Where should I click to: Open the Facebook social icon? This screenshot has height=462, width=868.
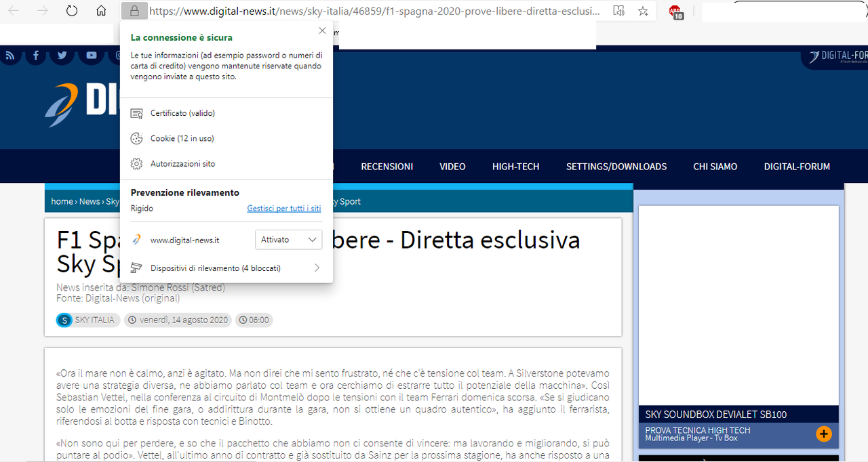click(36, 56)
